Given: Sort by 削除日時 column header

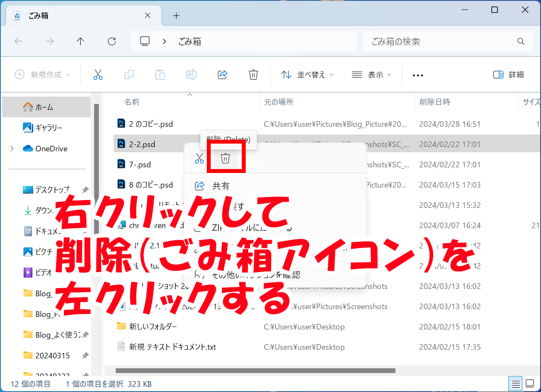Looking at the screenshot, I should pyautogui.click(x=435, y=102).
